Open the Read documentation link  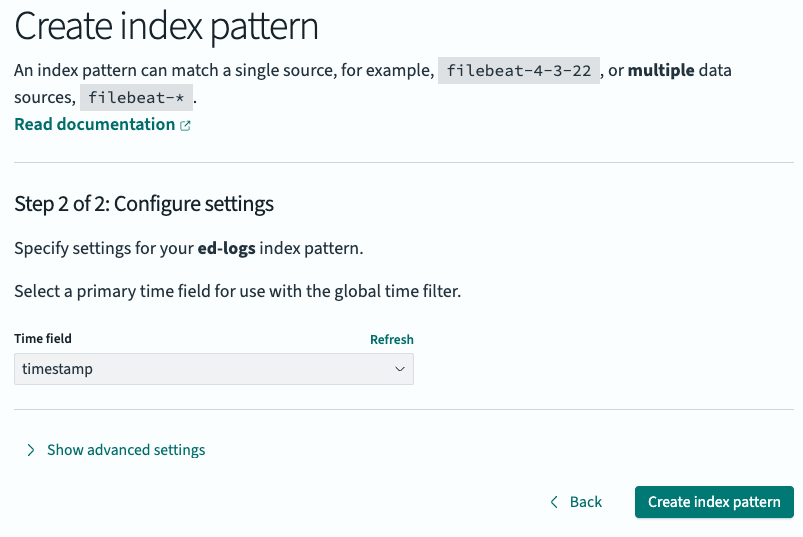coord(95,124)
